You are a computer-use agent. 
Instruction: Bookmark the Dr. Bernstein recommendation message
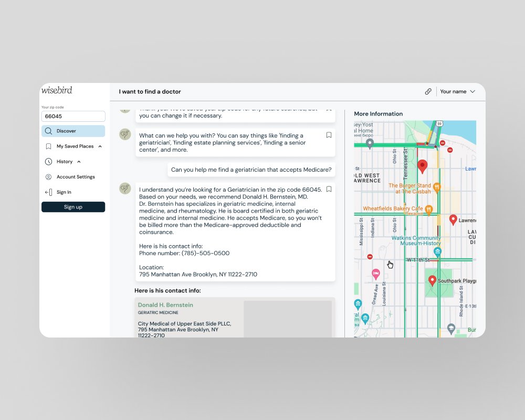(x=329, y=189)
